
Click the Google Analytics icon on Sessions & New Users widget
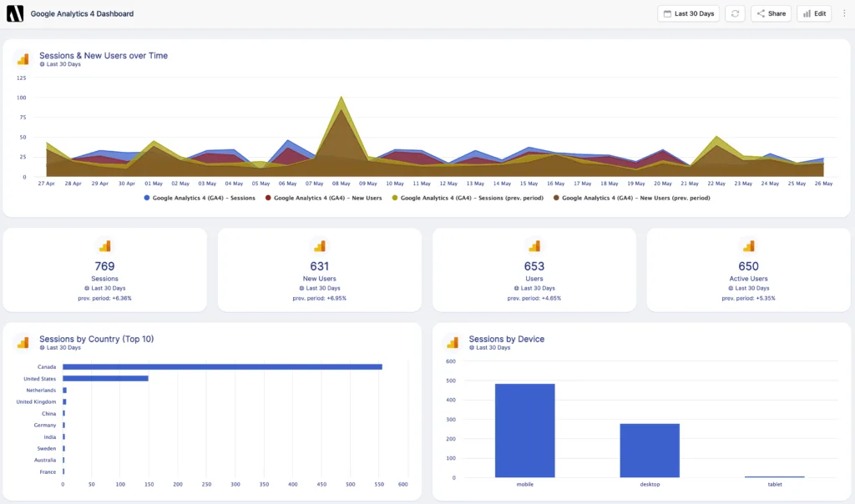[21, 58]
